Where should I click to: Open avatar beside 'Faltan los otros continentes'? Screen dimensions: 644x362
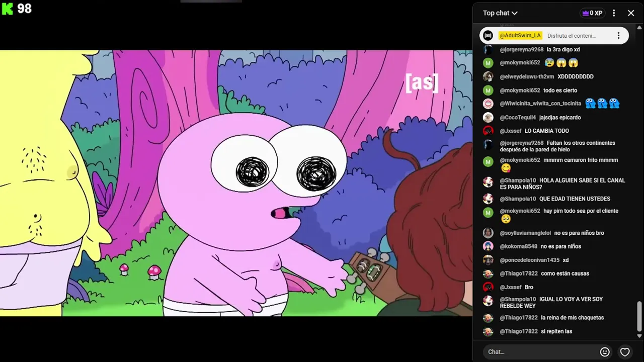coord(488,145)
